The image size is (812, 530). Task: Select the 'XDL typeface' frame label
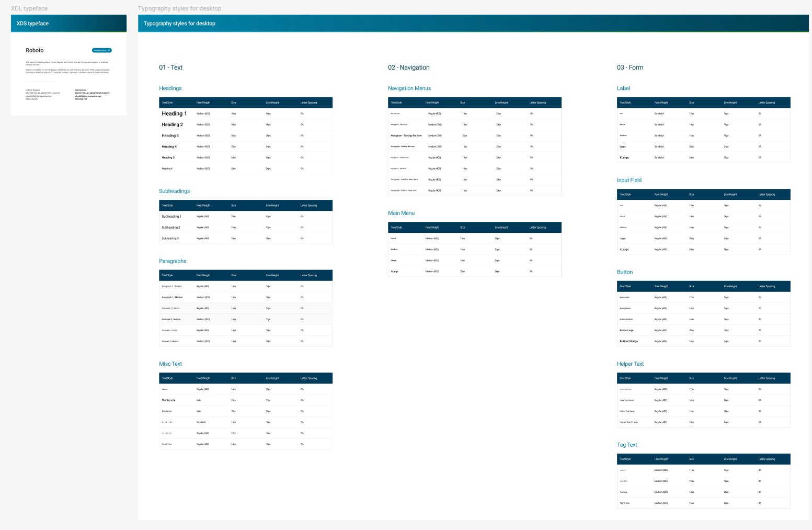click(29, 8)
